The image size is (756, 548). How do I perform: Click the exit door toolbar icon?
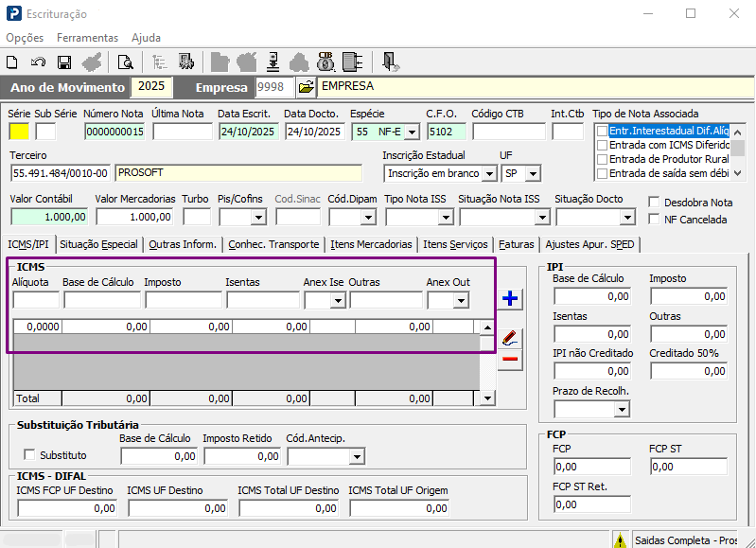391,62
